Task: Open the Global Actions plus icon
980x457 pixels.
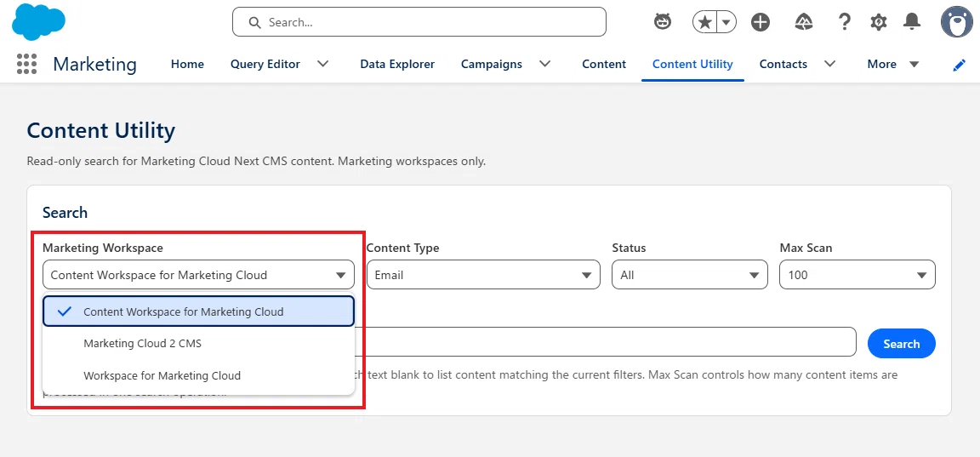Action: [x=760, y=22]
